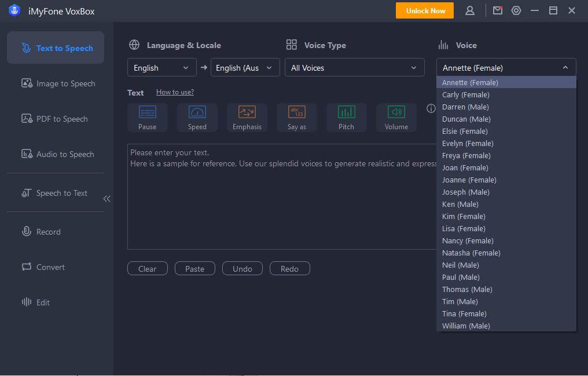Open the Volume adjustment tool
This screenshot has width=588, height=376.
[396, 118]
